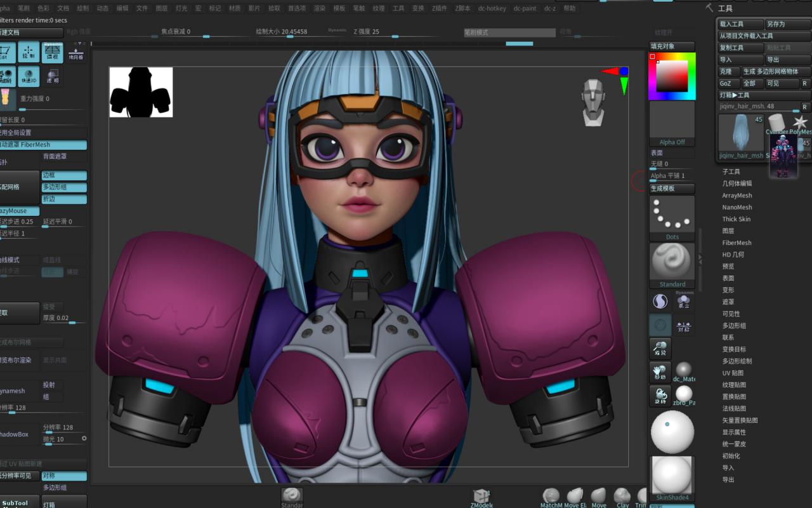Activate the Edit mode icon

[6, 53]
